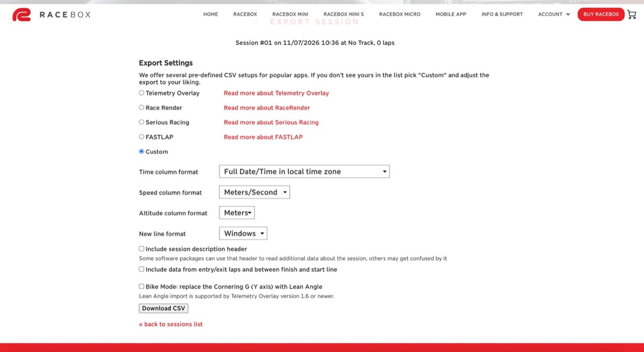Image resolution: width=644 pixels, height=352 pixels.
Task: Click the Export Settings heading
Action: [166, 63]
